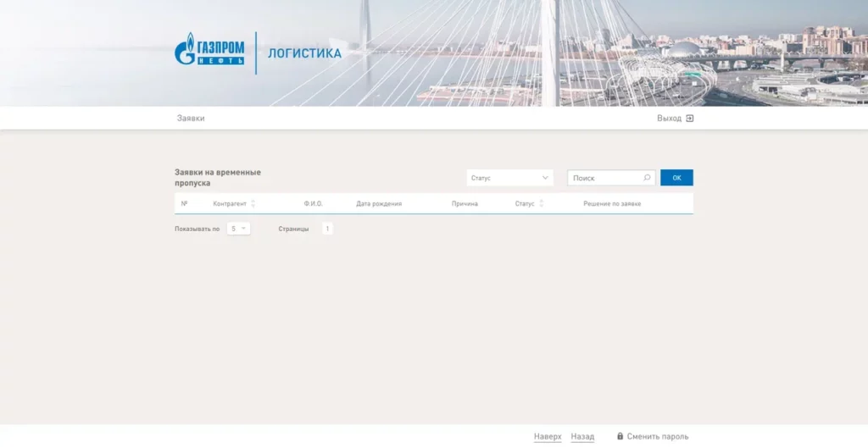868x448 pixels.
Task: Click the blue OK button
Action: (676, 178)
